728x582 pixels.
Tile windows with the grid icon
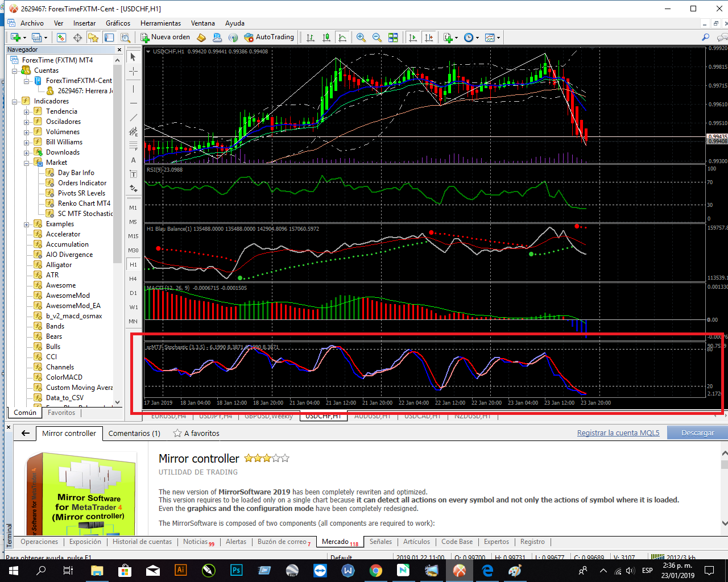point(393,38)
